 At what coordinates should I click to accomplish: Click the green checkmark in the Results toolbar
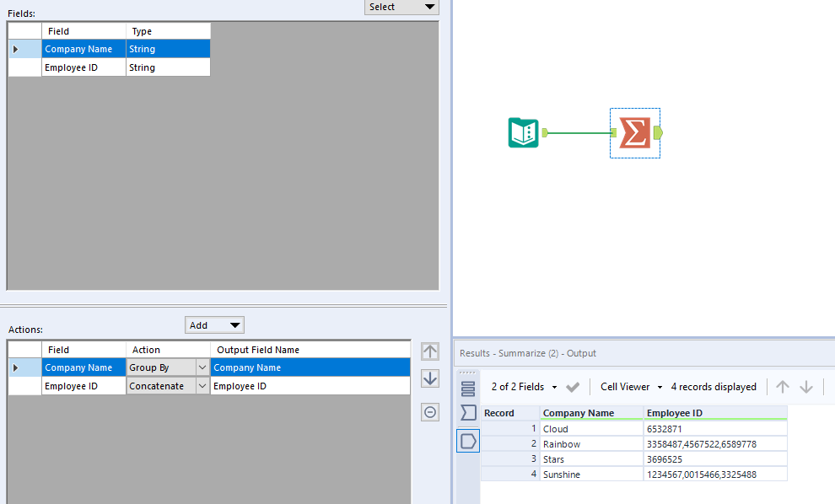pyautogui.click(x=573, y=387)
